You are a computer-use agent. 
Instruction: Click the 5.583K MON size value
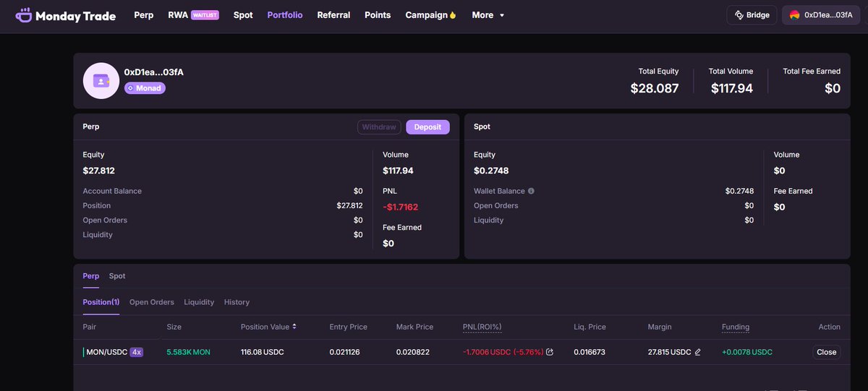coord(188,352)
